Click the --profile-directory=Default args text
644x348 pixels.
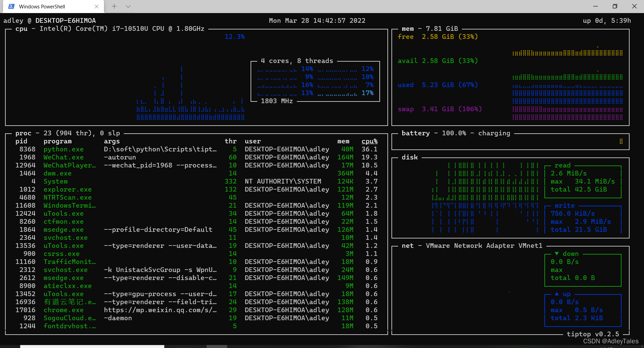158,230
